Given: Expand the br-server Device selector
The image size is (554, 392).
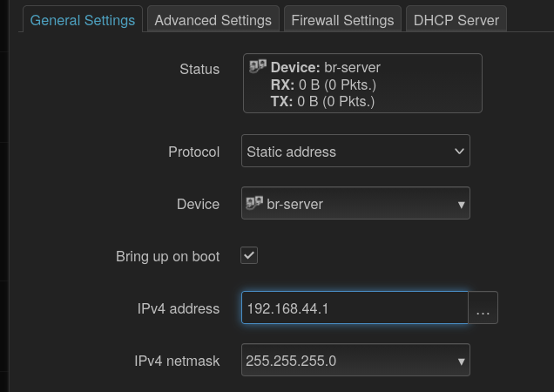Looking at the screenshot, I should (355, 203).
